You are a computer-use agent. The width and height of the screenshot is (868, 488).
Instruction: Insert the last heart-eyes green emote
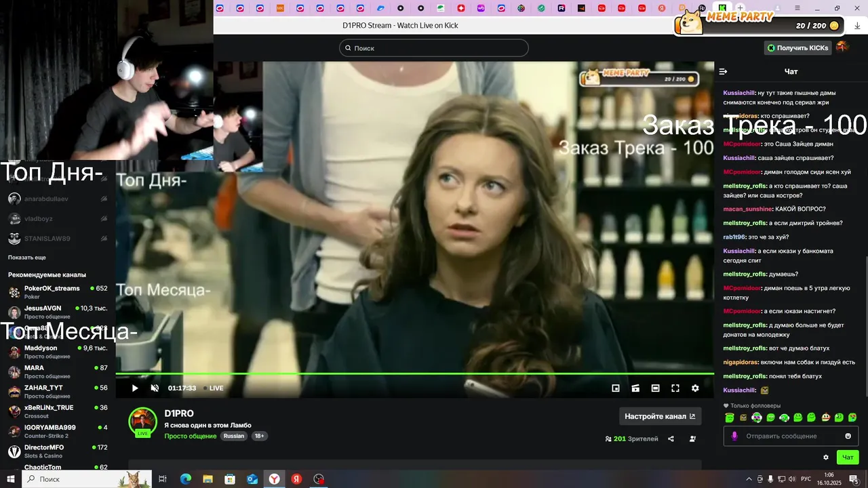pyautogui.click(x=852, y=418)
